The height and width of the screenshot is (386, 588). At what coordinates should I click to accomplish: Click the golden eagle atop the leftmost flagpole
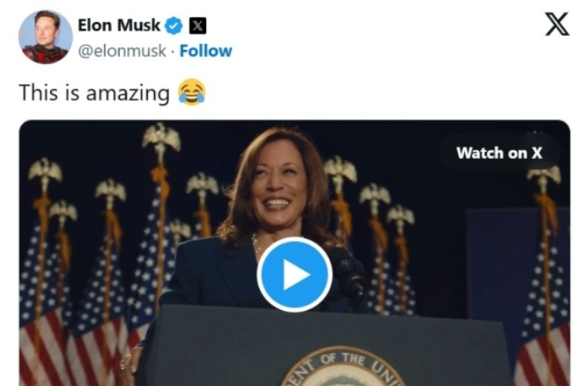point(45,172)
